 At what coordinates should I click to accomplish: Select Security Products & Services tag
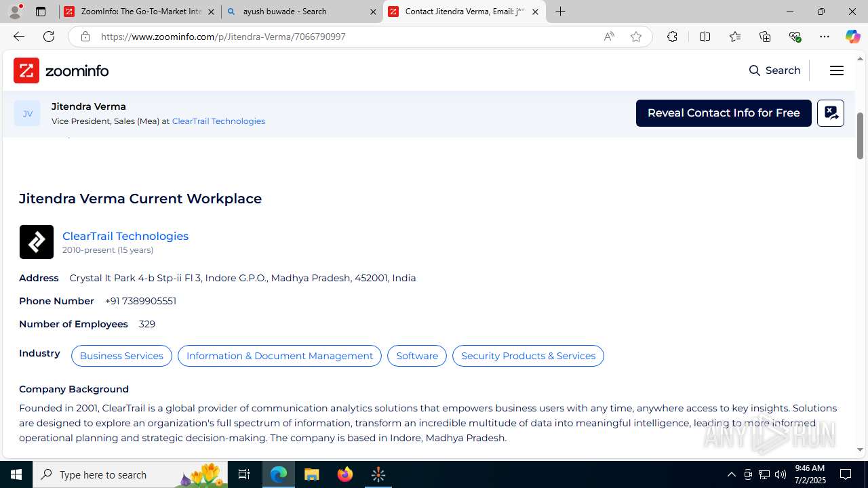(x=528, y=356)
